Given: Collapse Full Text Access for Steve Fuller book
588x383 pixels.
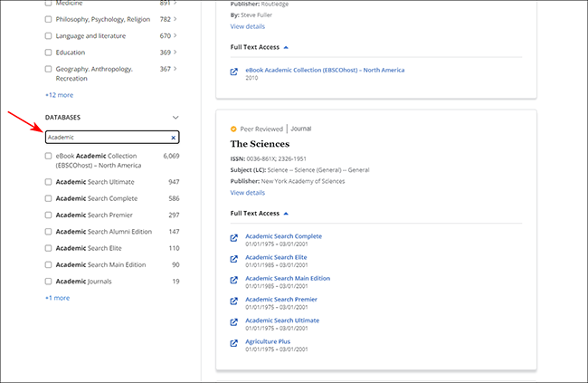Looking at the screenshot, I should (x=286, y=47).
